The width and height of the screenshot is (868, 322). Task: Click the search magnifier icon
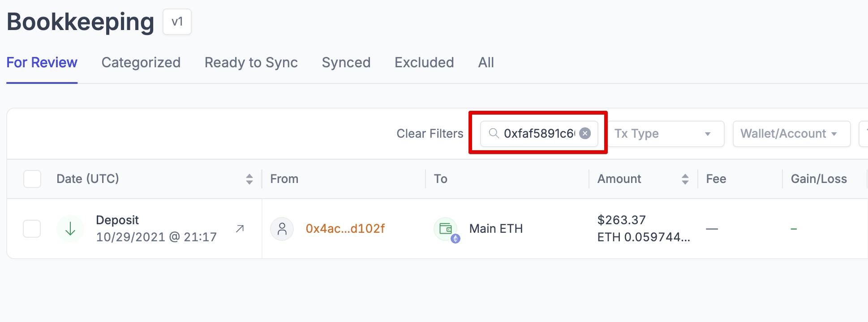point(494,133)
